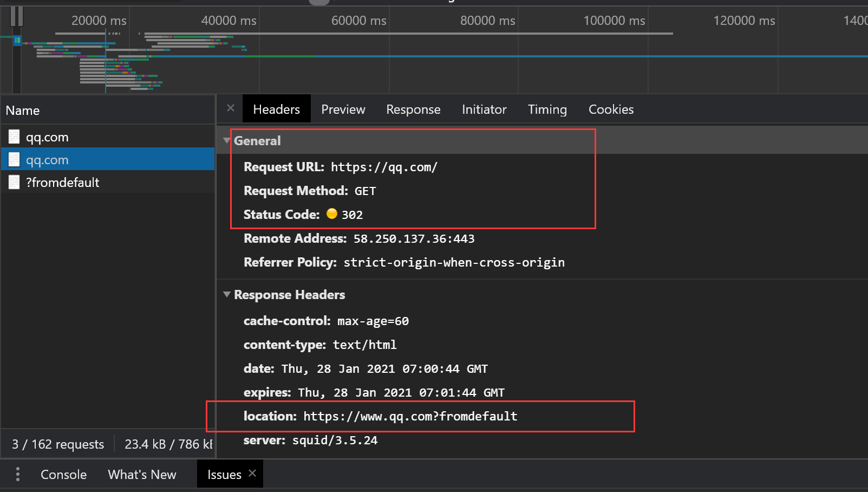This screenshot has height=492, width=868.
Task: Select the ?fromdefault request
Action: pos(108,182)
